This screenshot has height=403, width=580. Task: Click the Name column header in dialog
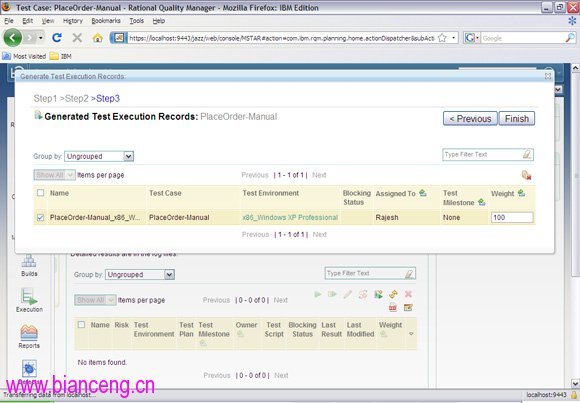[x=59, y=193]
